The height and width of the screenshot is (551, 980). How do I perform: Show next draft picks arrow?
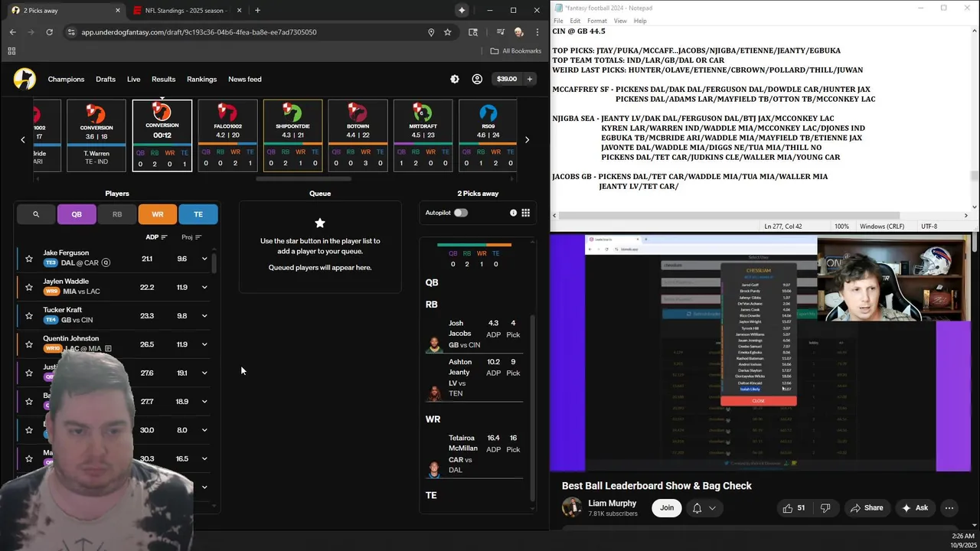point(527,139)
